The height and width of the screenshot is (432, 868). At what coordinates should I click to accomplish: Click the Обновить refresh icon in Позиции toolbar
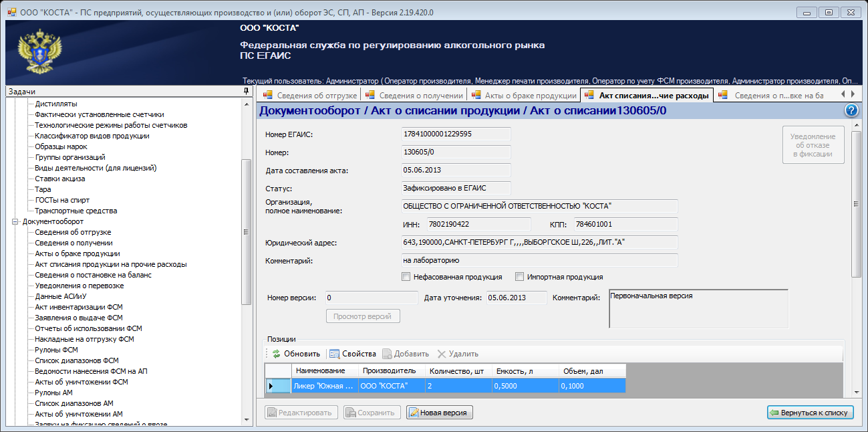tap(277, 354)
